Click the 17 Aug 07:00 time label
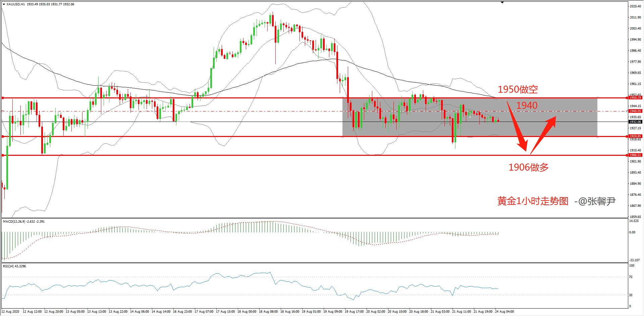The width and height of the screenshot is (644, 316). coord(204,312)
